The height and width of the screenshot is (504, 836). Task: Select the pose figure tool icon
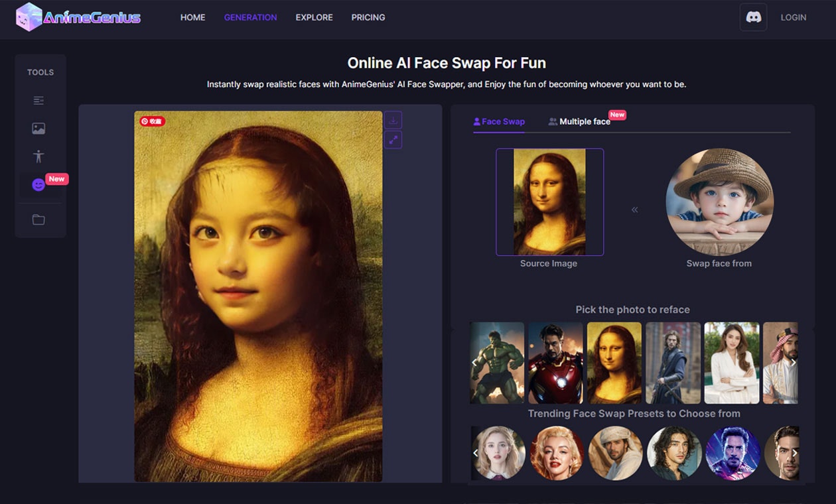38,157
